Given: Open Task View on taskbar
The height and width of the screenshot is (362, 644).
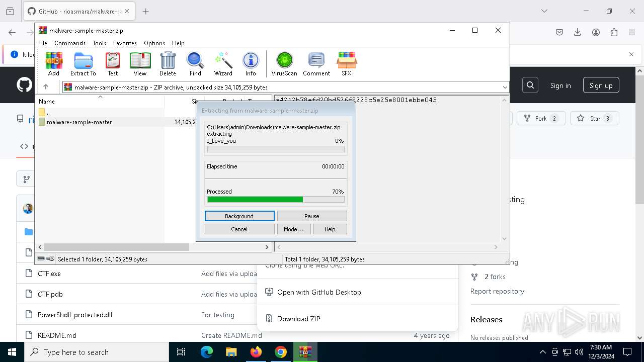Looking at the screenshot, I should pos(182,352).
